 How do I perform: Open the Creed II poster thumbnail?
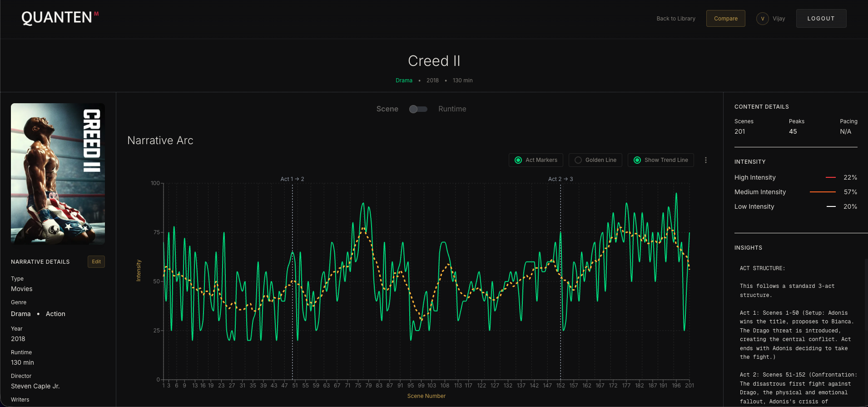[58, 174]
